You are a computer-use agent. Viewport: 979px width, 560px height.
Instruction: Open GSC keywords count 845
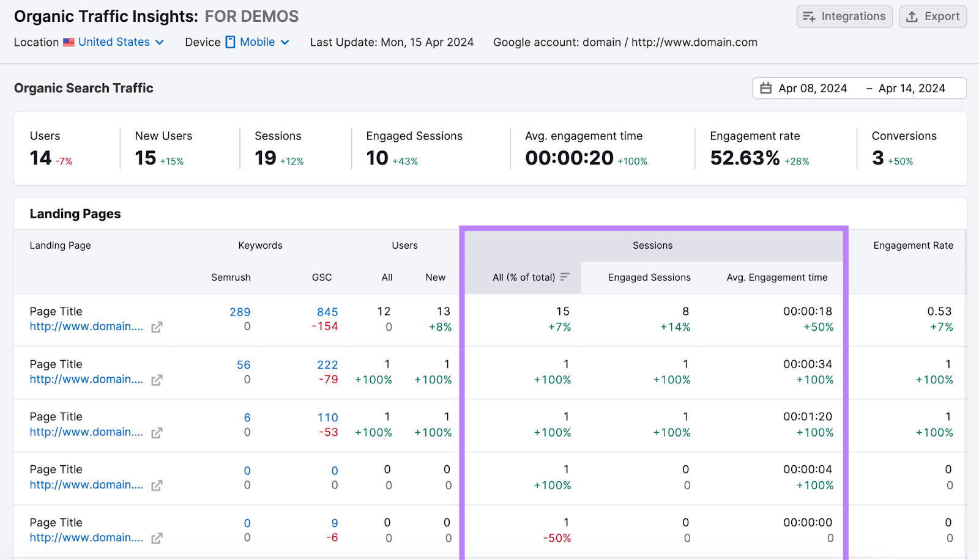coord(327,312)
